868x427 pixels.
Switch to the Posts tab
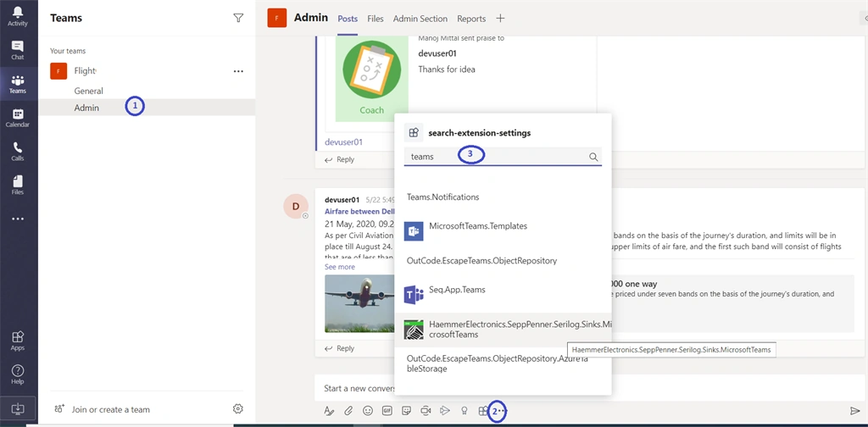pyautogui.click(x=348, y=19)
